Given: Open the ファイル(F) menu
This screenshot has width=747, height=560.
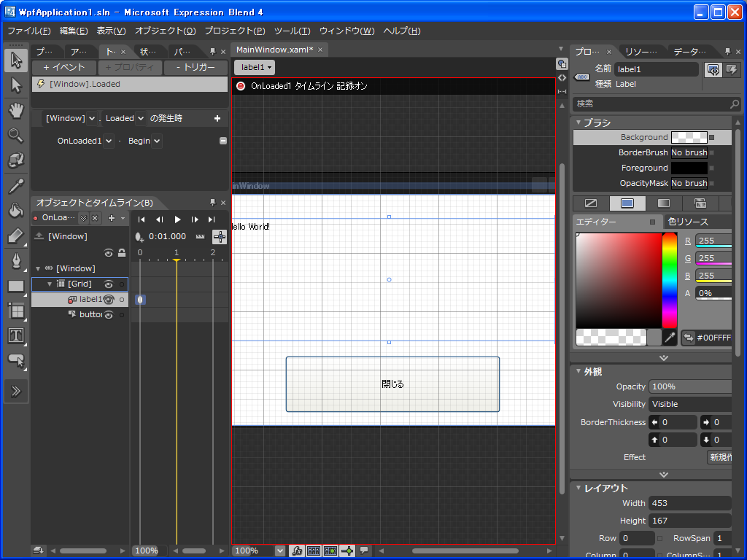Looking at the screenshot, I should pyautogui.click(x=29, y=31).
